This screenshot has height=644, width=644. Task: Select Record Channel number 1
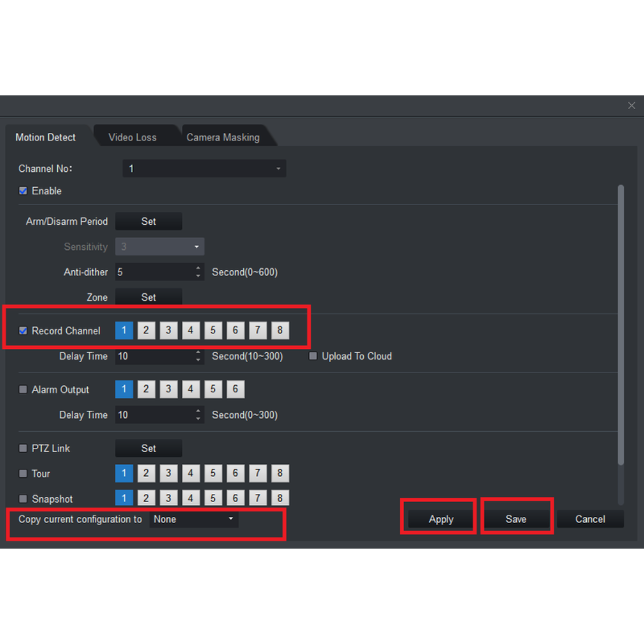(x=124, y=330)
